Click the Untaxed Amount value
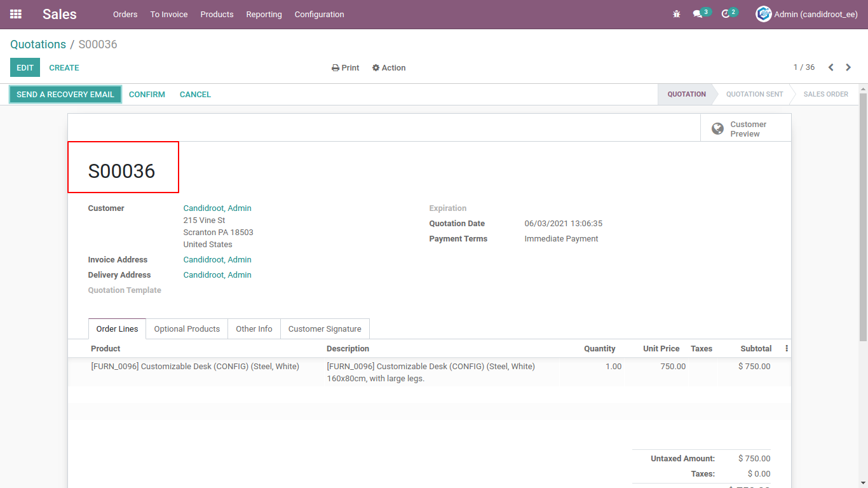Screen dimensions: 868x488 [x=754, y=459]
